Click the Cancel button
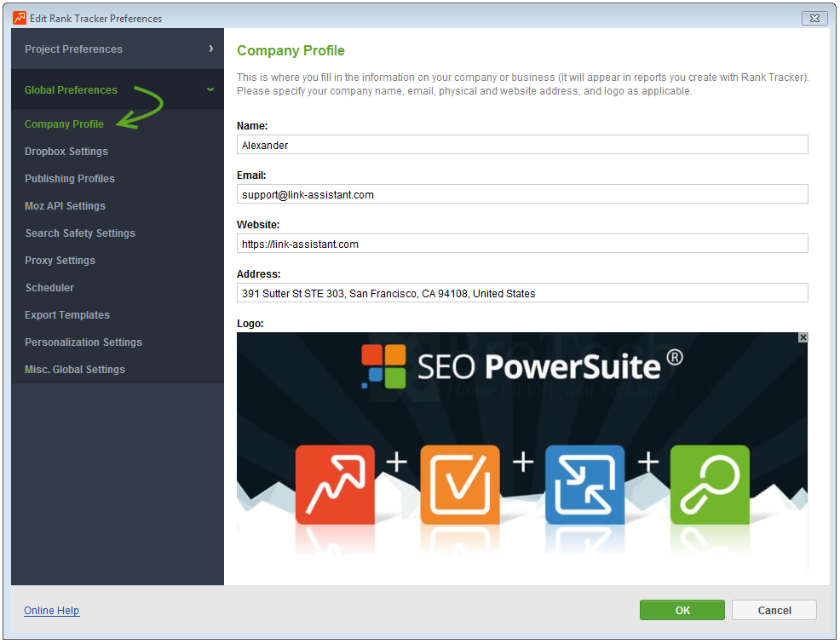Viewport: 840px width, 644px height. coord(774,610)
